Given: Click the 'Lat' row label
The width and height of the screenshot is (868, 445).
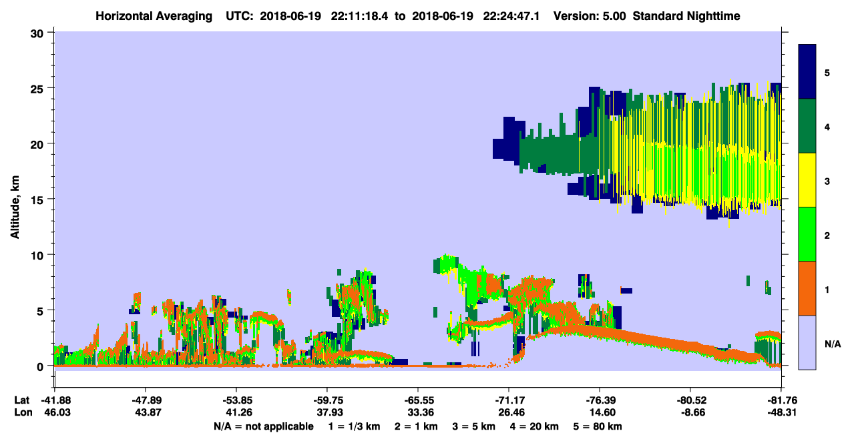Looking at the screenshot, I should coord(22,400).
